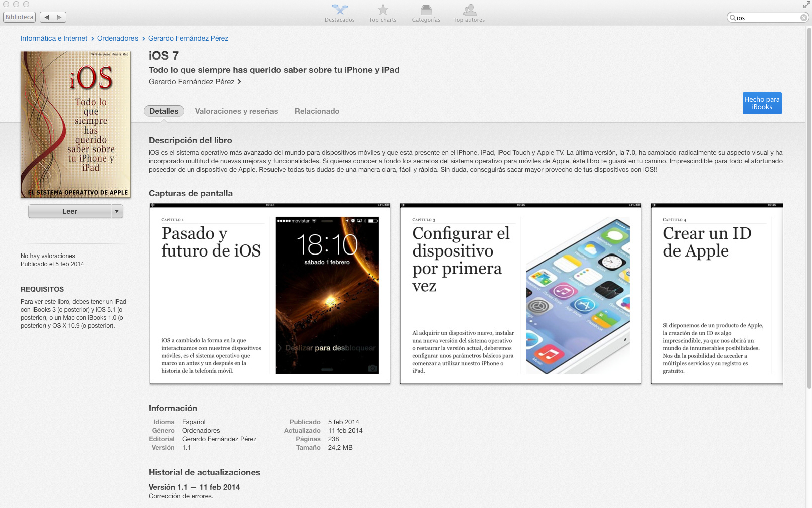This screenshot has width=812, height=508.
Task: Open the Destacados section
Action: pos(340,13)
